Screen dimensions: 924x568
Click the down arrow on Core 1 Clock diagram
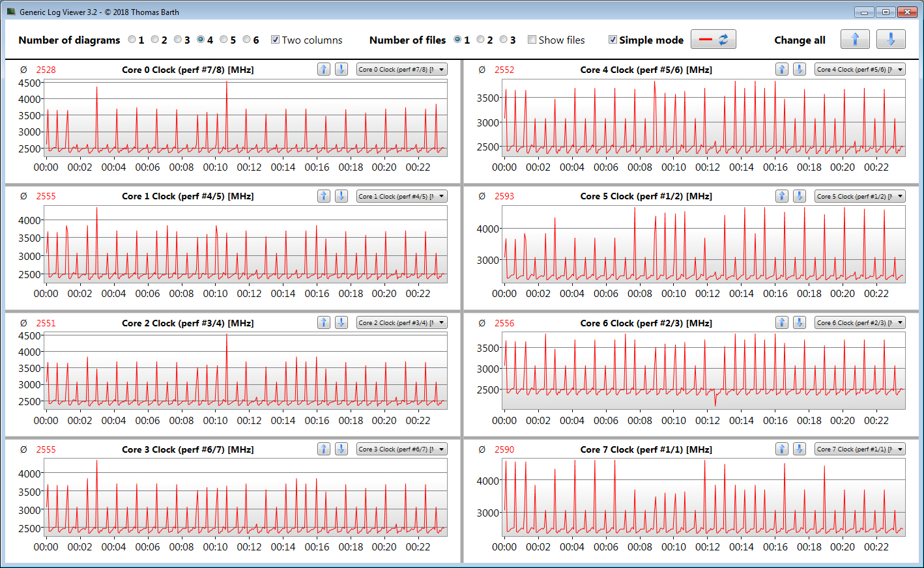pos(341,195)
